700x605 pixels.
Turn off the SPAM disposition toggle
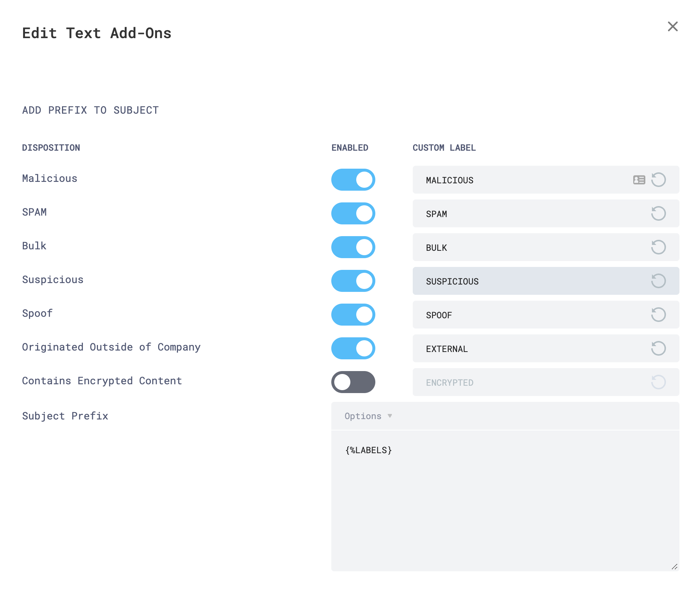[353, 213]
